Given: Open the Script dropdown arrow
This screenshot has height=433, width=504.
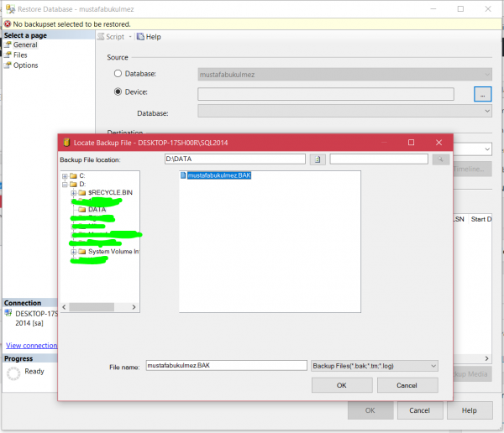Looking at the screenshot, I should (x=130, y=37).
